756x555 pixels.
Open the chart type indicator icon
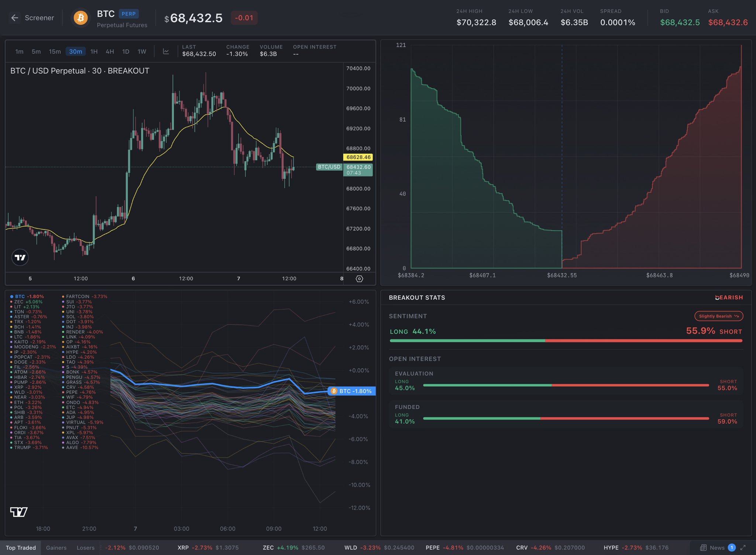click(166, 51)
